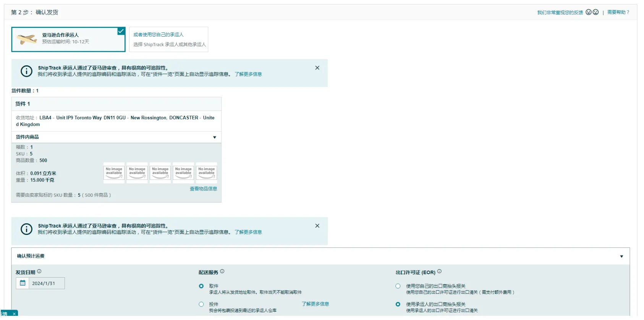Click the second No image available thumbnail
Image resolution: width=644 pixels, height=320 pixels.
137,173
